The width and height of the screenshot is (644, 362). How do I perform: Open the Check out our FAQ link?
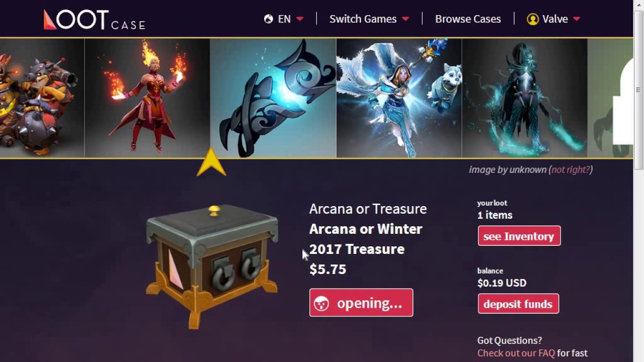(516, 353)
